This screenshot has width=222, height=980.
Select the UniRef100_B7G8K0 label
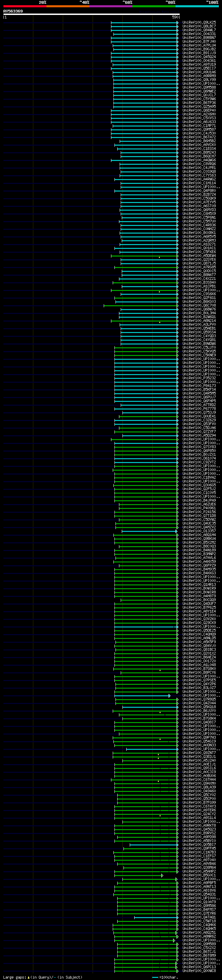tap(199, 669)
